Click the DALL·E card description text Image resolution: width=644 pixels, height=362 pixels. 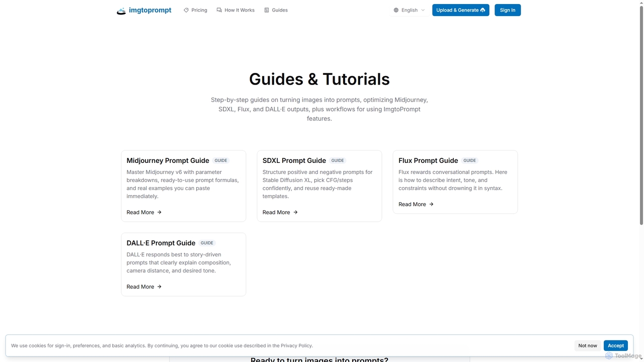point(179,262)
